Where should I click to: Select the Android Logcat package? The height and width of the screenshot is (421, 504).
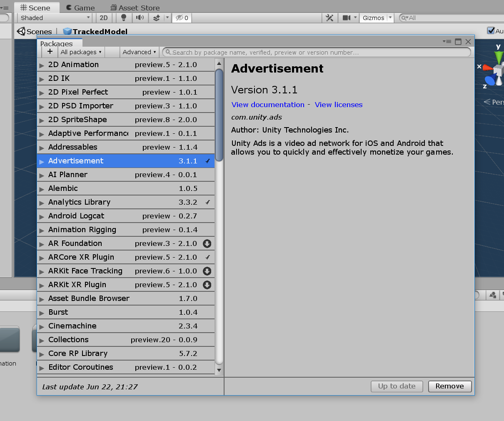pos(126,216)
